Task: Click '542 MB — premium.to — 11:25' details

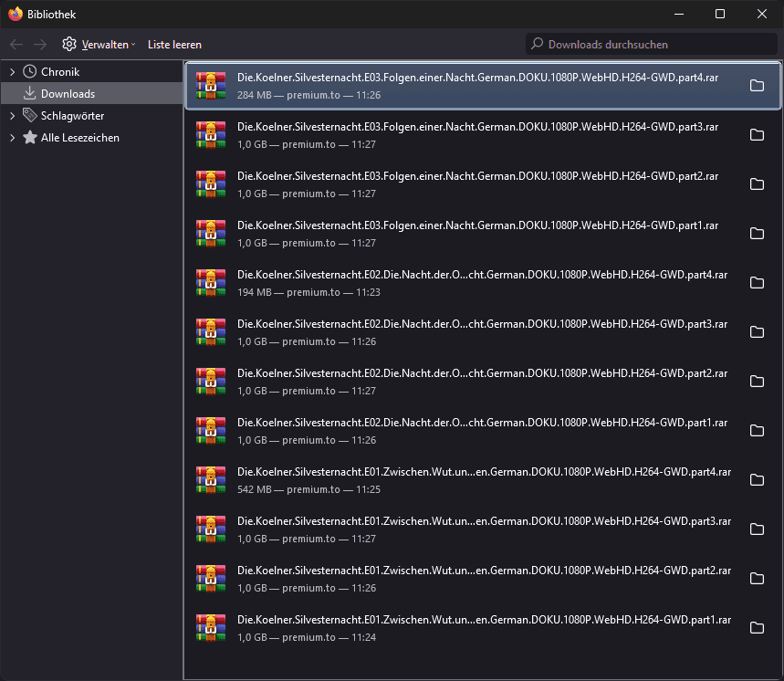Action: [x=308, y=489]
